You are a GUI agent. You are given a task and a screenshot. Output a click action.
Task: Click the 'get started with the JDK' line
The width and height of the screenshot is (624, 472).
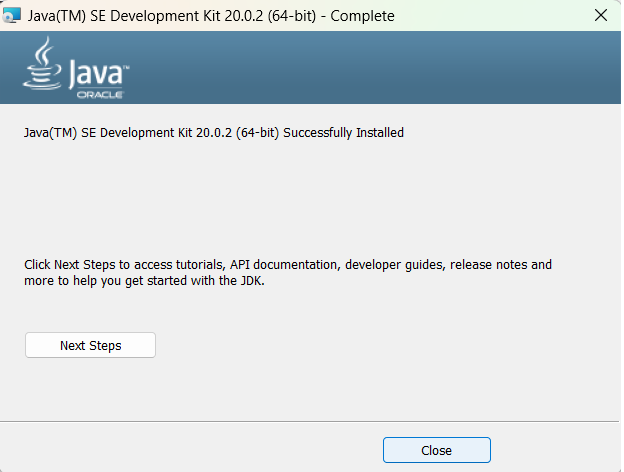click(x=144, y=281)
